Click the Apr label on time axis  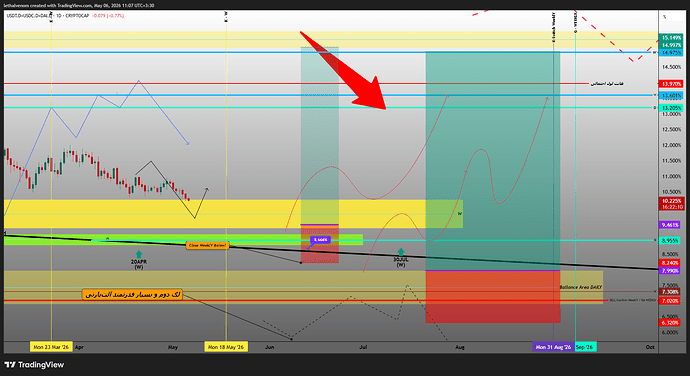tap(79, 347)
